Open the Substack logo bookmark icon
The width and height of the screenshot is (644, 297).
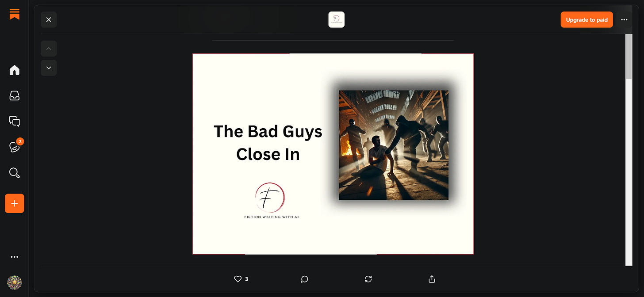point(14,14)
